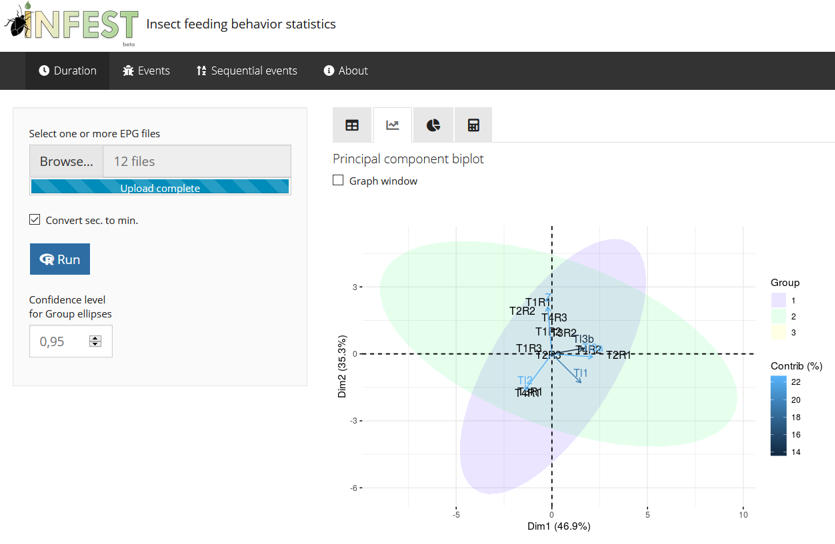Click the bug icon beside Events

click(128, 70)
